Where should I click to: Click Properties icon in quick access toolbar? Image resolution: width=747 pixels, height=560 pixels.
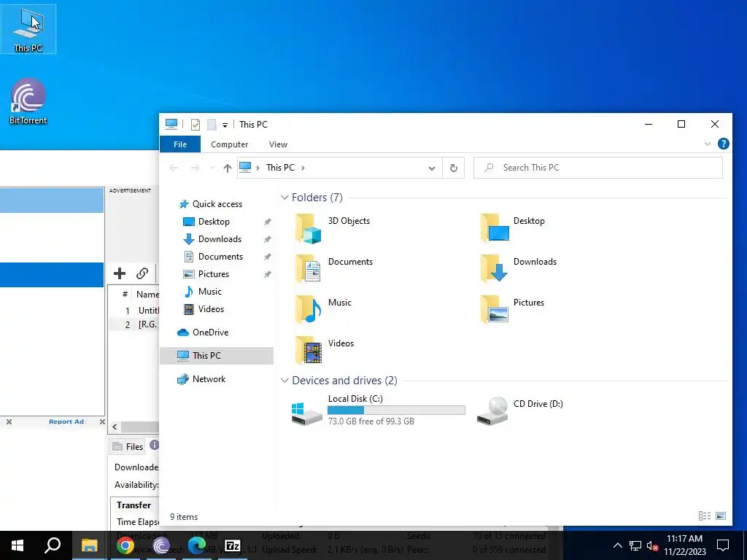point(196,125)
